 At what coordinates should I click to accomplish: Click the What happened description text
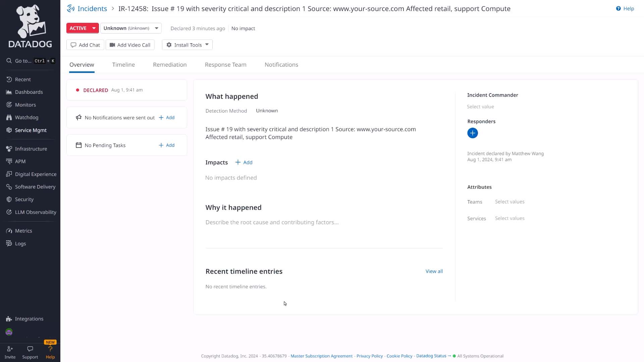click(x=311, y=133)
